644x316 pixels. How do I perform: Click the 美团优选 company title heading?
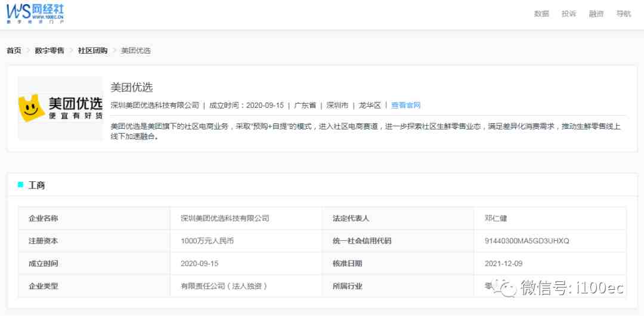point(131,87)
